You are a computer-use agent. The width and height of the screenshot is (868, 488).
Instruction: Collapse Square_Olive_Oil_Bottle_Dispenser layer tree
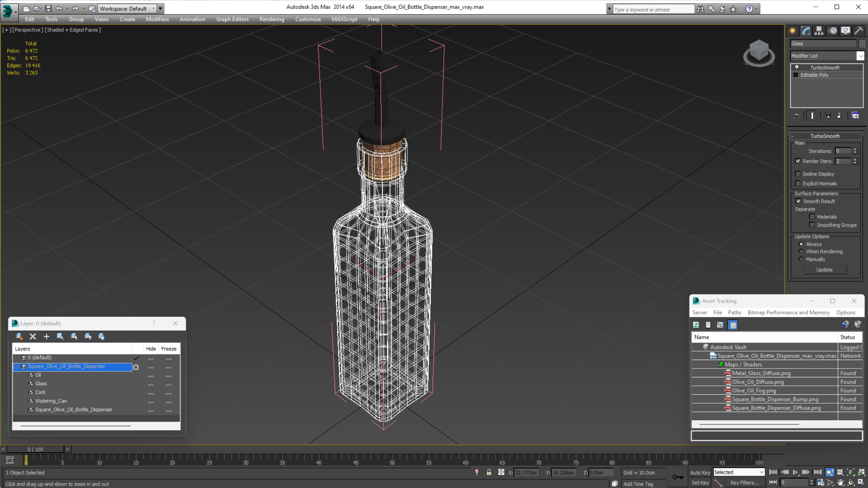16,366
